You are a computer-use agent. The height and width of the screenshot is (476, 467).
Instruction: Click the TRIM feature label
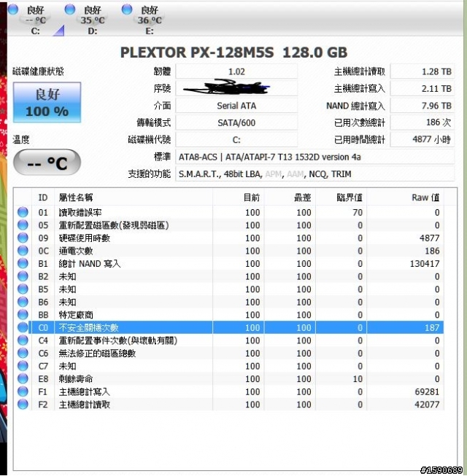point(341,174)
